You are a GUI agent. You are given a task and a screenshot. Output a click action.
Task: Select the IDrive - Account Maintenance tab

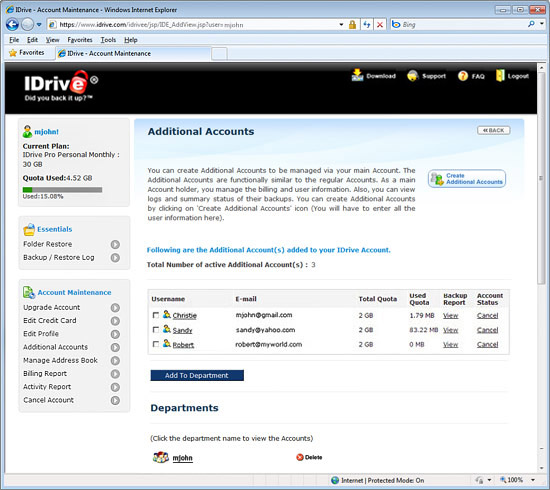coord(133,53)
